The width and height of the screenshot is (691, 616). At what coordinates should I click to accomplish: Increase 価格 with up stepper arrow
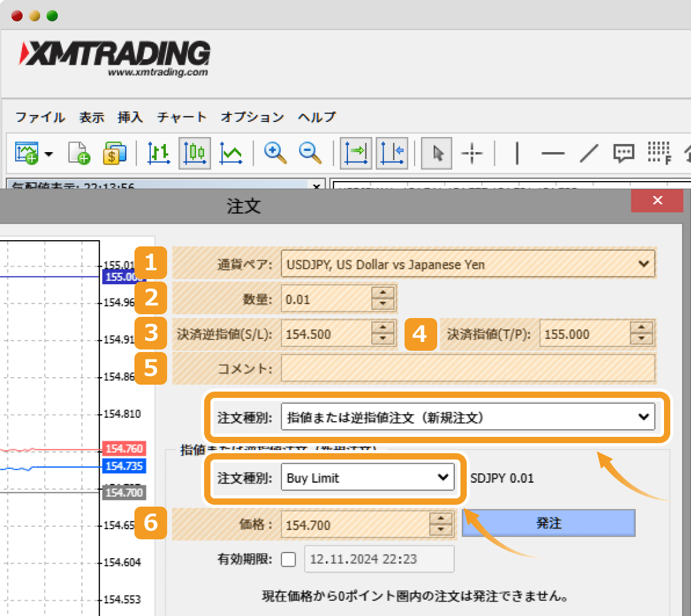tap(441, 518)
